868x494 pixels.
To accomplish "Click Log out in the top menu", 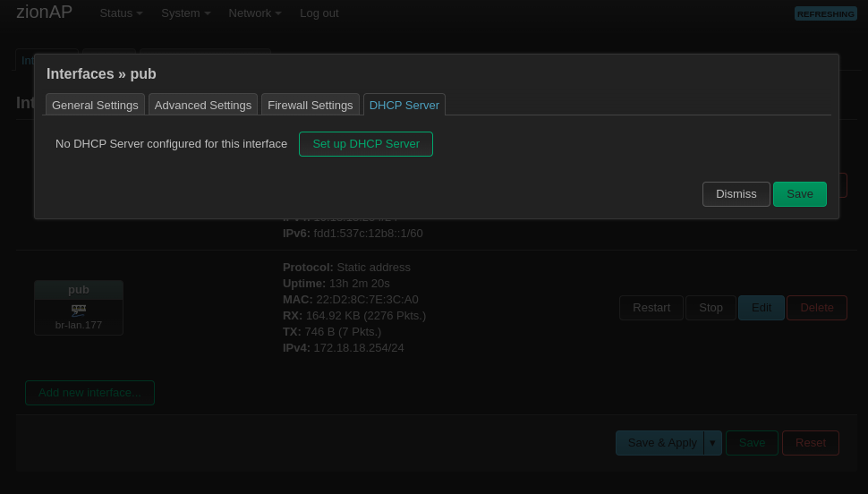I will (319, 13).
